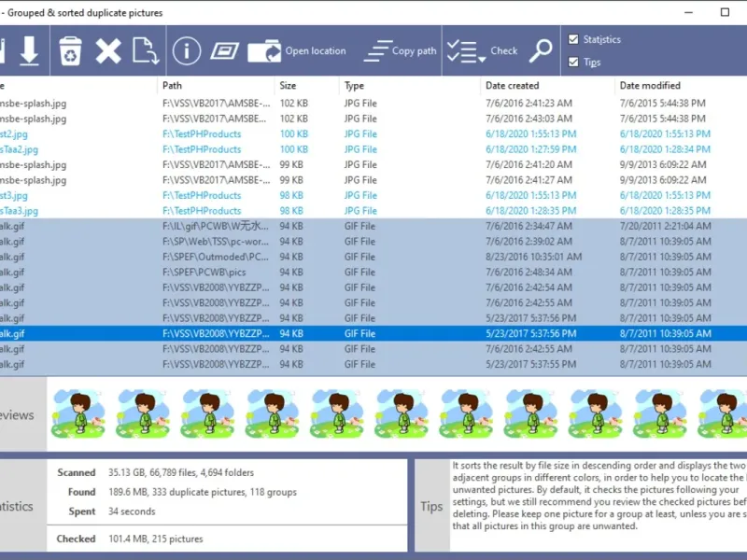747x560 pixels.
Task: Click the recycle bin delete icon
Action: [71, 50]
